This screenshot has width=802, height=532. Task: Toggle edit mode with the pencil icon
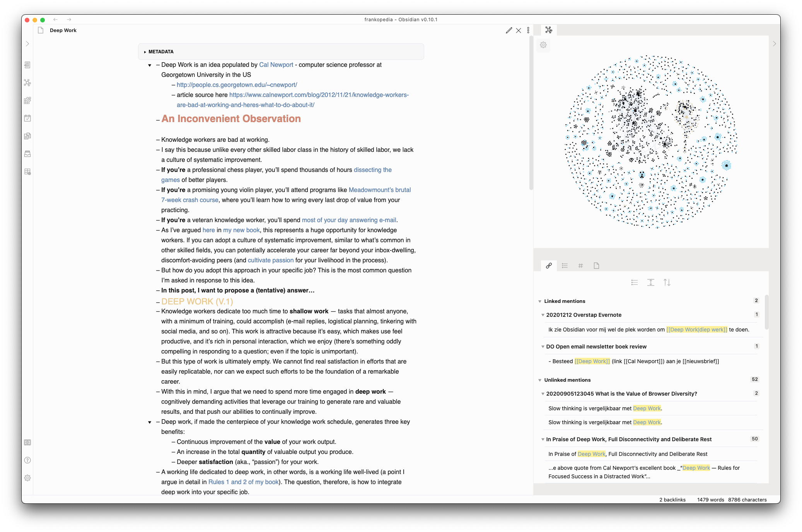[509, 31]
